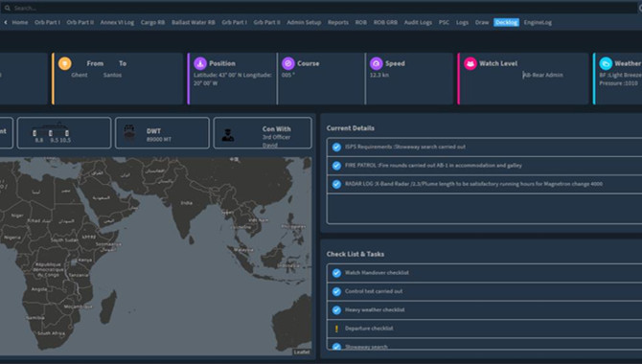Click the purple Position anchor icon
Image resolution: width=642 pixels, height=364 pixels.
[200, 63]
